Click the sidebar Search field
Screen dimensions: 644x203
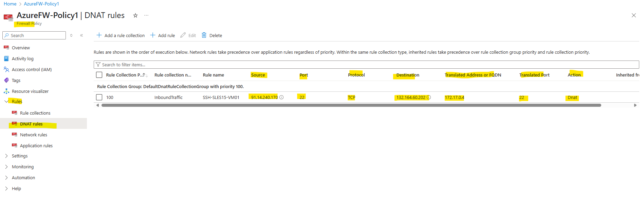coord(34,35)
